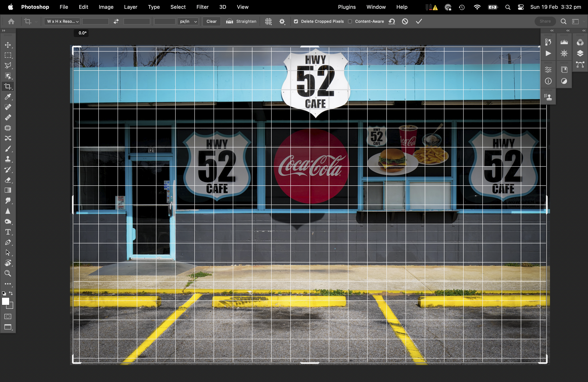Open the W x H x Resolution dropdown

62,21
